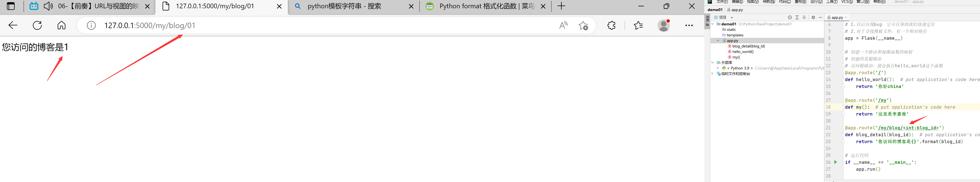The height and width of the screenshot is (182, 980).
Task: Click the locate-opened-file target icon
Action: (790, 17)
